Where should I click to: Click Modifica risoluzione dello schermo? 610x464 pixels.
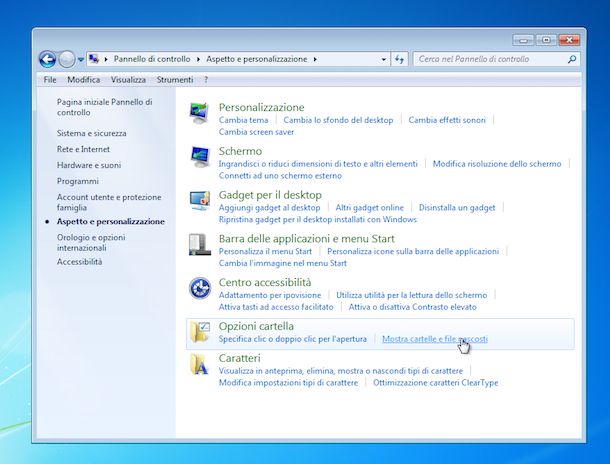click(x=497, y=164)
